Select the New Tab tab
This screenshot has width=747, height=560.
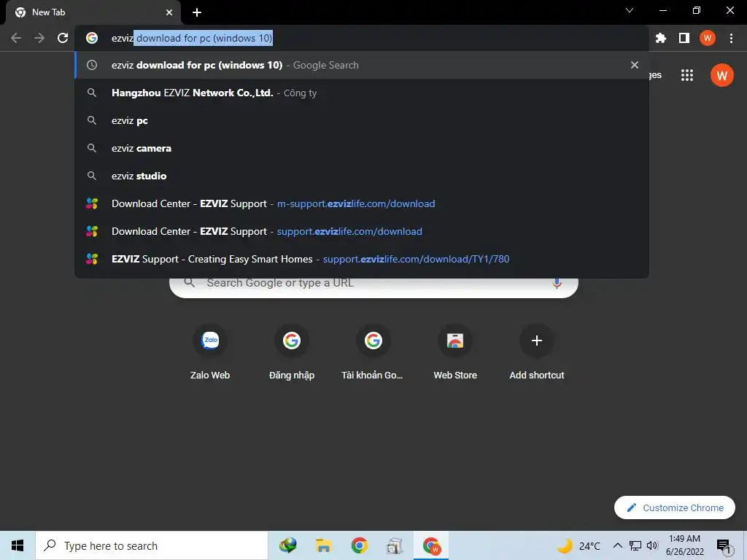pos(93,12)
